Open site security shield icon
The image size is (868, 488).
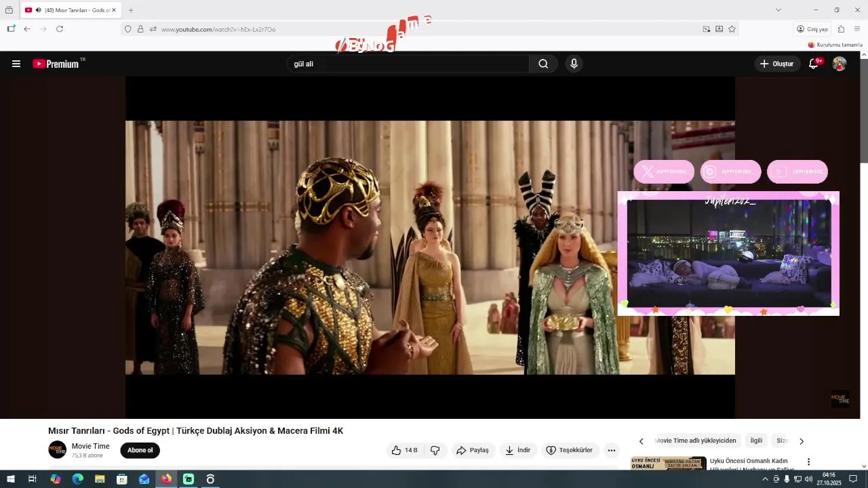tap(127, 29)
